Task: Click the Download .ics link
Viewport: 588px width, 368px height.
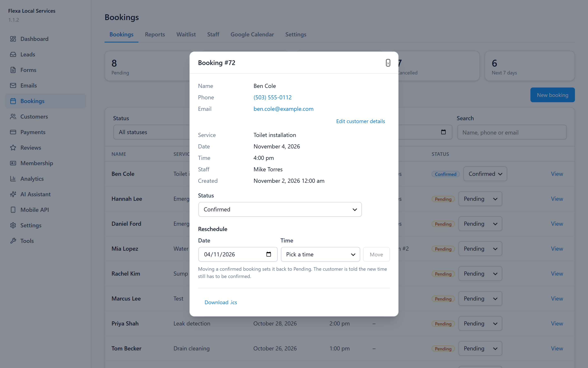Action: (x=221, y=302)
